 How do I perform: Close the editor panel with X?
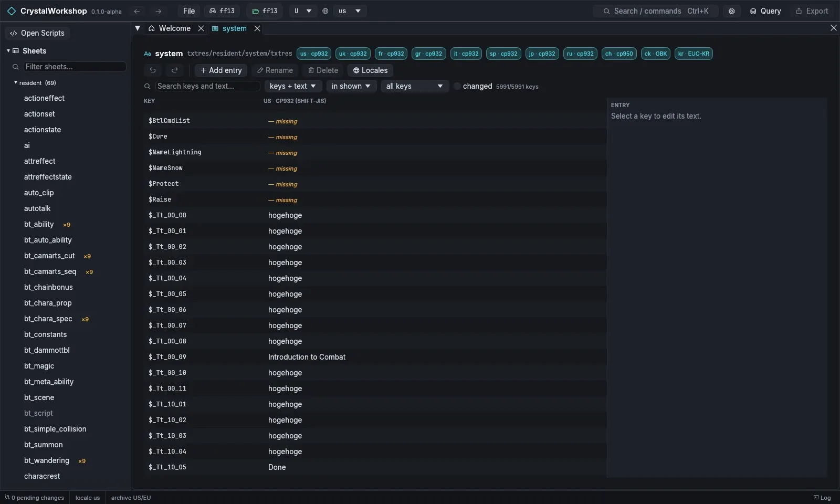pos(833,28)
